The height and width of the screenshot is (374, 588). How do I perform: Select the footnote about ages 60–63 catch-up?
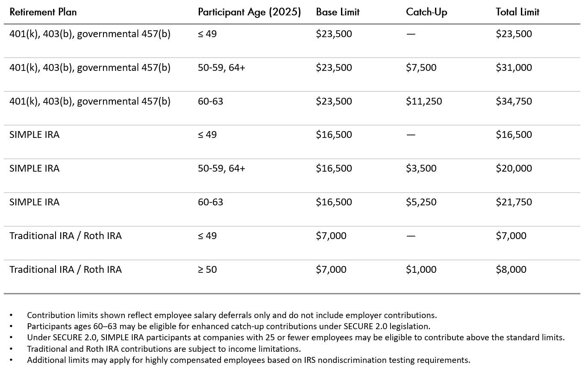click(x=228, y=326)
